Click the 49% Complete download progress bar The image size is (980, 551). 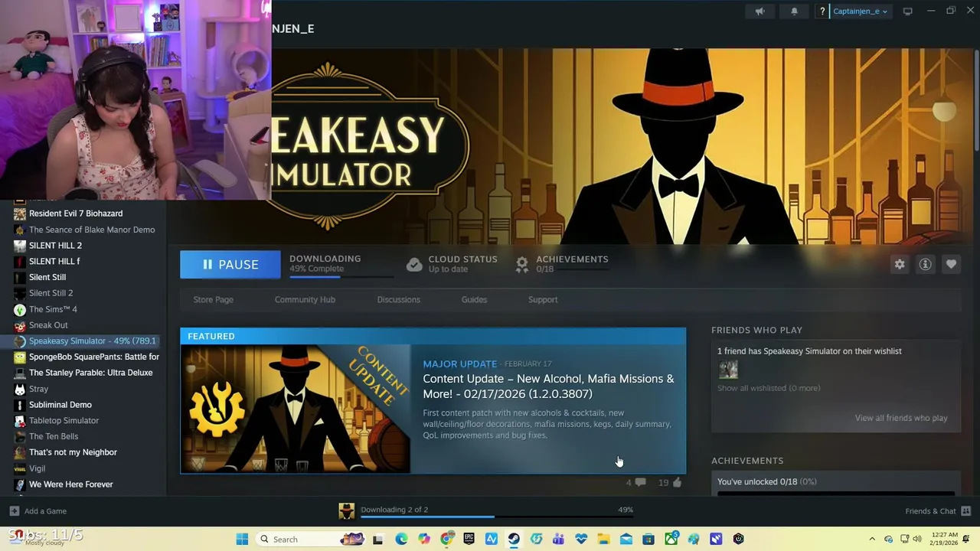340,276
